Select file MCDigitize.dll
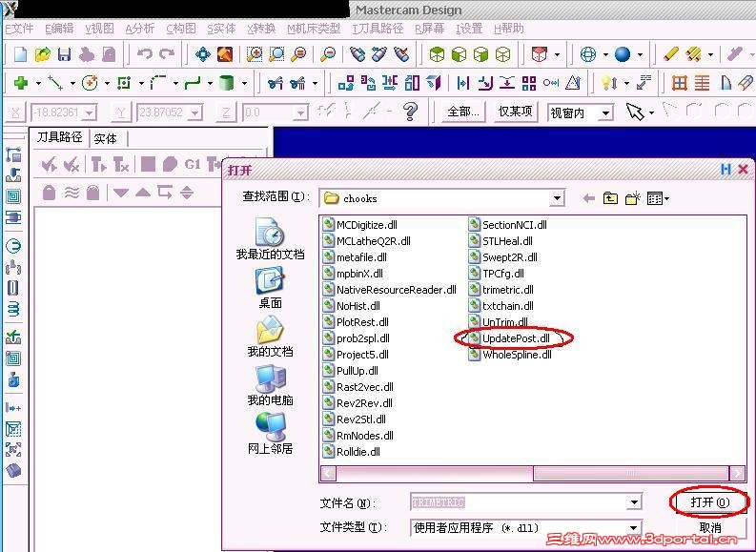 click(360, 225)
